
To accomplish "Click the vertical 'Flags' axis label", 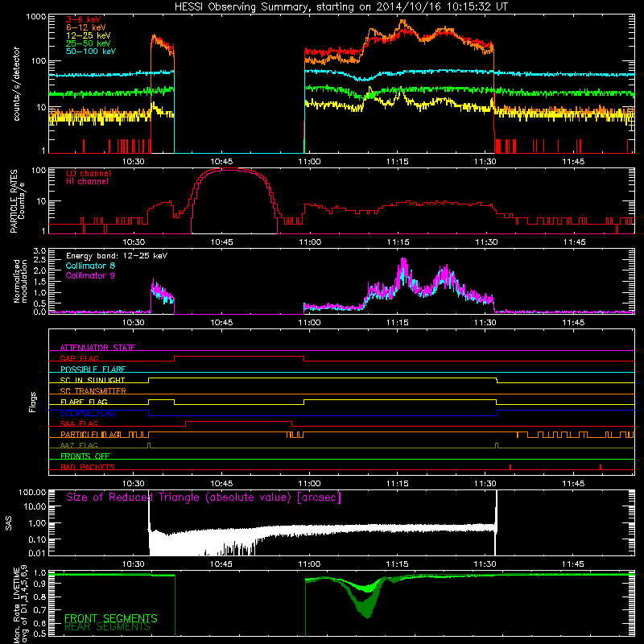I will coord(33,402).
